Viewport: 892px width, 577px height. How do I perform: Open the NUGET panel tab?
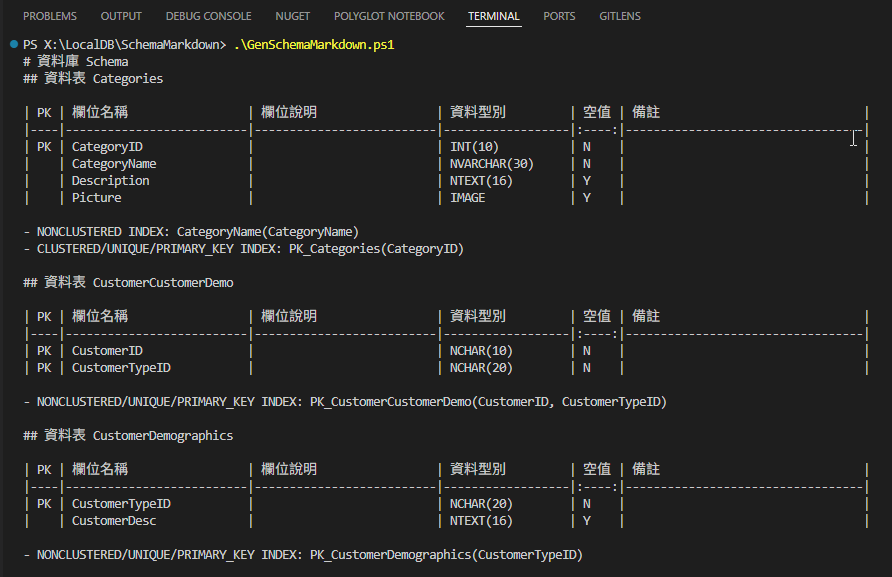[x=291, y=16]
